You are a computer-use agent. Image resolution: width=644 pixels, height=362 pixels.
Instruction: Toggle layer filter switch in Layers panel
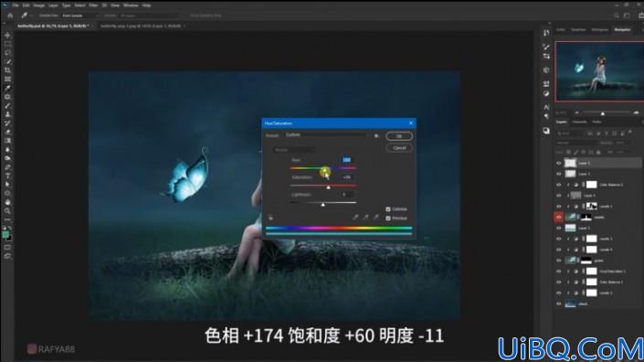click(x=630, y=133)
